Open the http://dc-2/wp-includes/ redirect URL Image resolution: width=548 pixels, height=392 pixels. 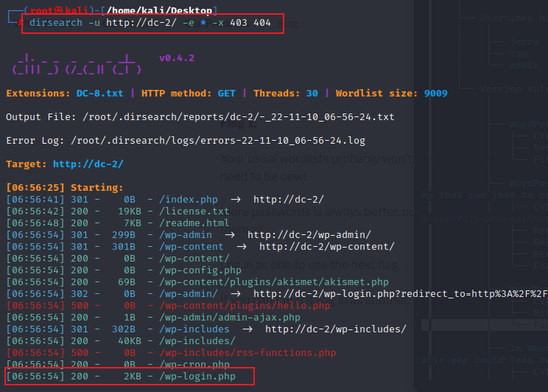335,329
